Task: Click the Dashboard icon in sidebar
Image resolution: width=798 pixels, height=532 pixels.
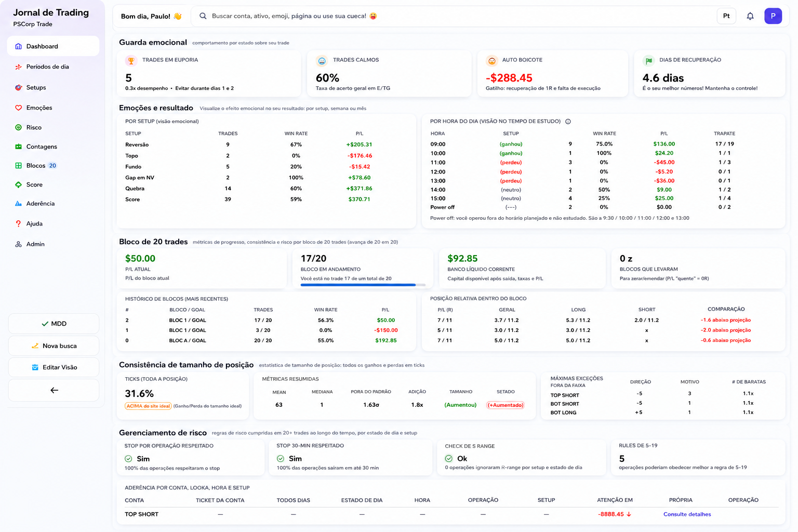Action: tap(19, 46)
